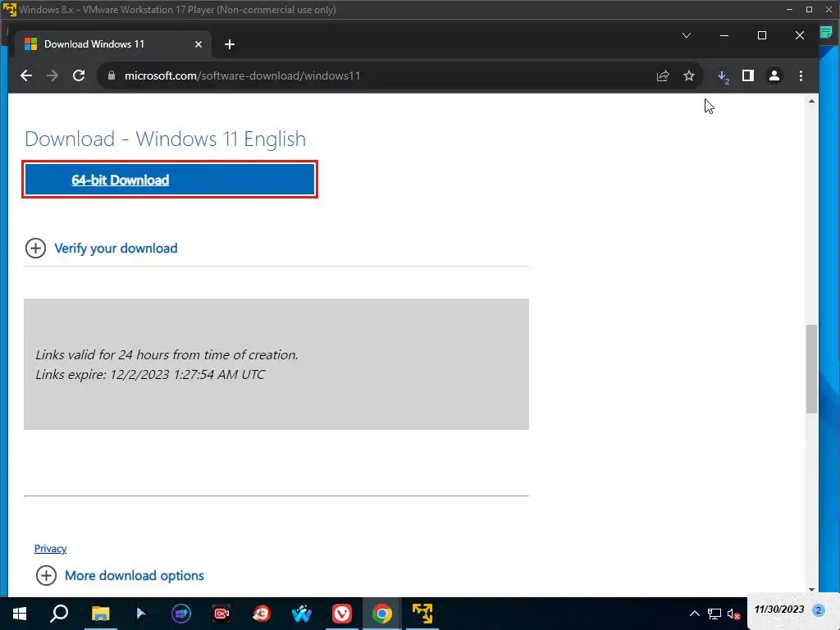Open Chrome tab search chevron
The height and width of the screenshot is (630, 840).
click(x=687, y=35)
